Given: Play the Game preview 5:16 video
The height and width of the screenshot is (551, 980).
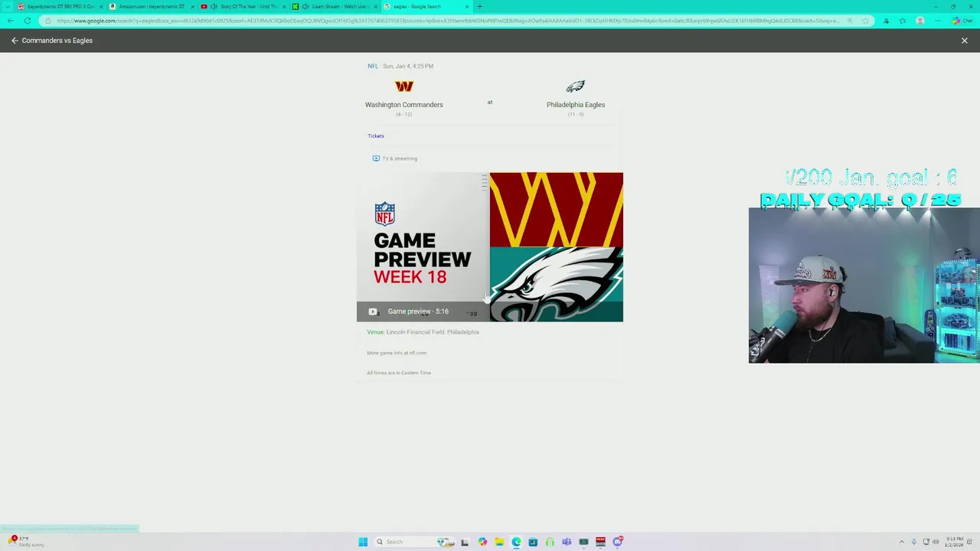Looking at the screenshot, I should tap(418, 311).
